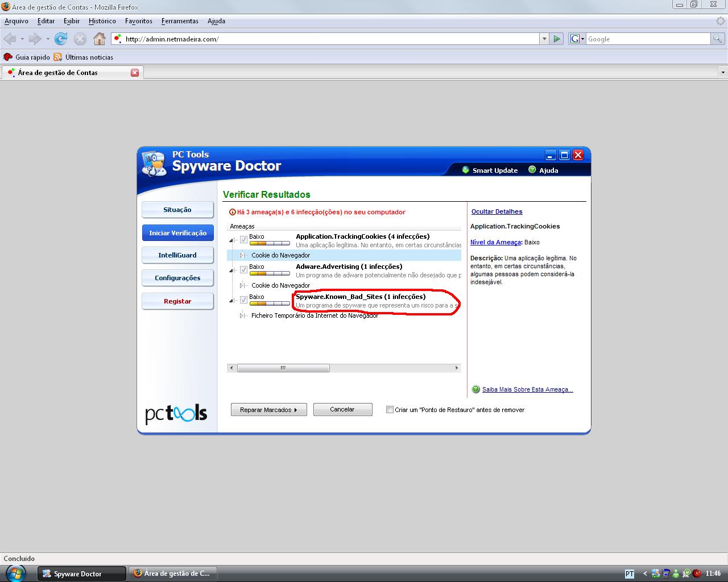Open back/forward history dropdown arrow
The image size is (728, 582).
coord(48,39)
